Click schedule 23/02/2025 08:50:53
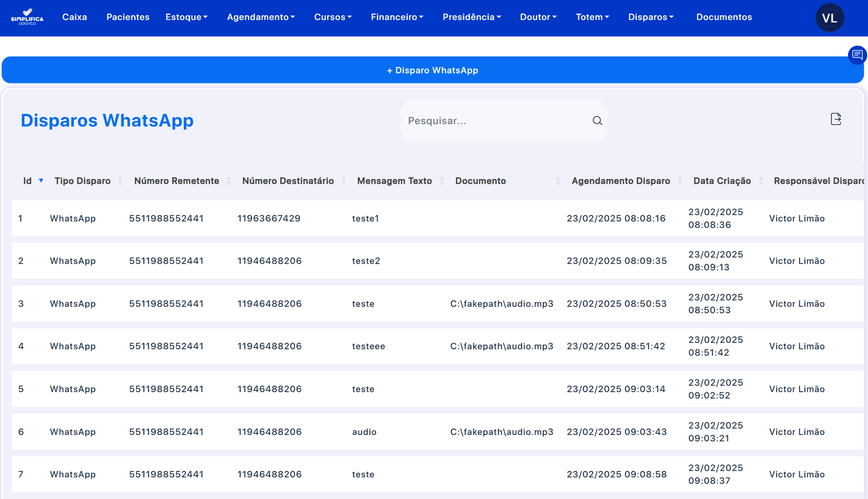The height and width of the screenshot is (499, 868). tap(617, 304)
